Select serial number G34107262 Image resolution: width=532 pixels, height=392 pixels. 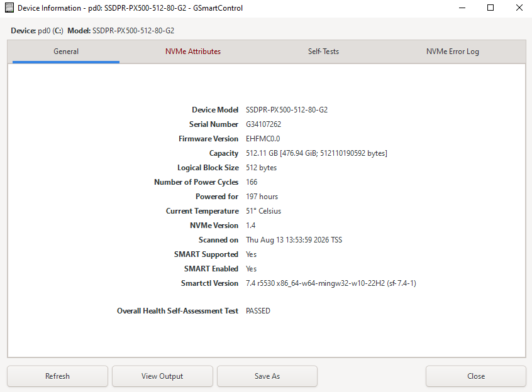(263, 124)
